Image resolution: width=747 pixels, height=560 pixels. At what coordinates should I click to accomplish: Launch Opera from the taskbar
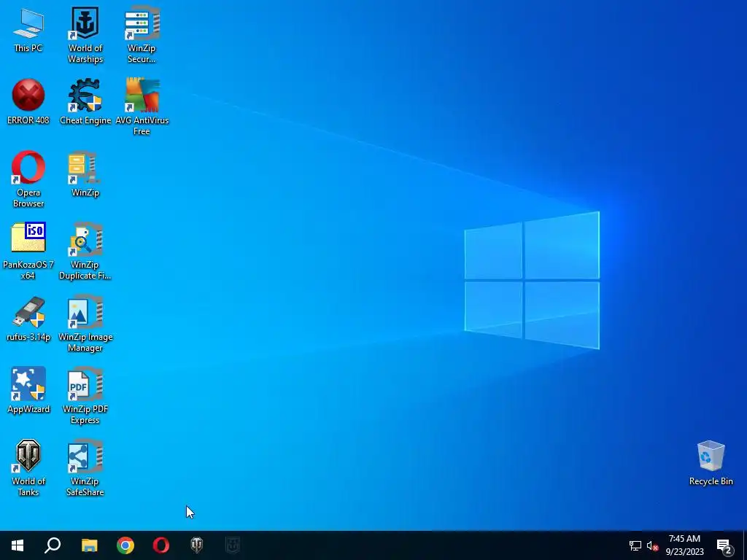click(x=161, y=545)
